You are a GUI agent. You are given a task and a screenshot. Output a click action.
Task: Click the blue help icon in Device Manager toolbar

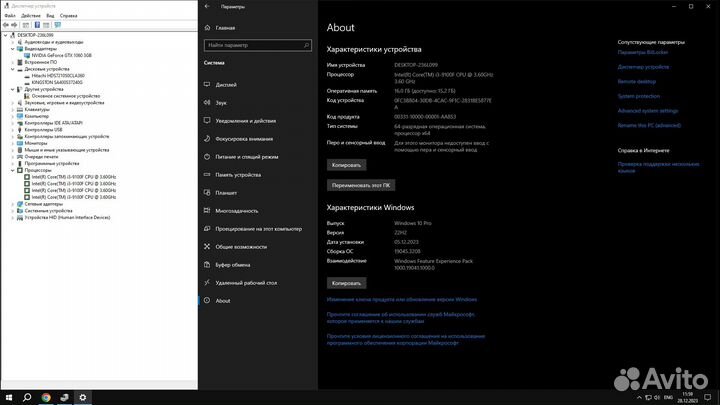click(37, 25)
